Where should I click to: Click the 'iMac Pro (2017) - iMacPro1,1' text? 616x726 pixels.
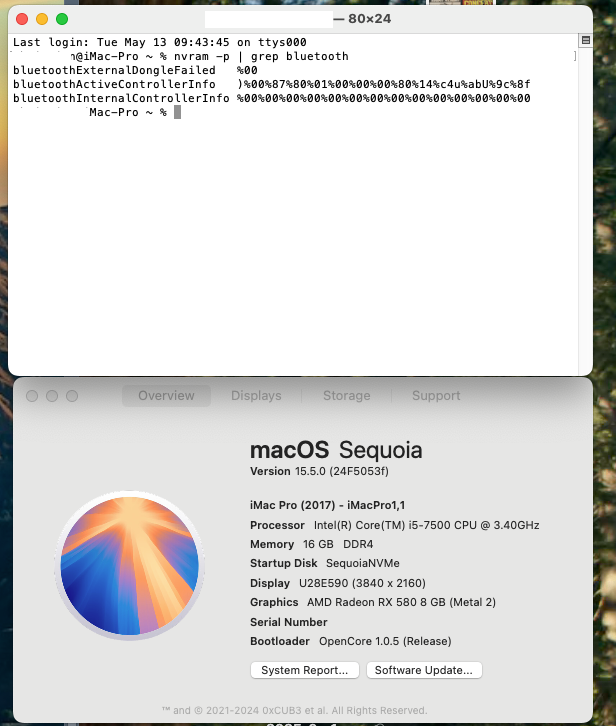(x=327, y=505)
